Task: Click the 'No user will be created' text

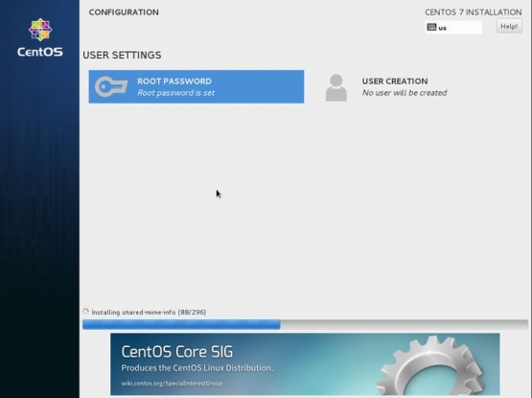Action: click(x=405, y=93)
